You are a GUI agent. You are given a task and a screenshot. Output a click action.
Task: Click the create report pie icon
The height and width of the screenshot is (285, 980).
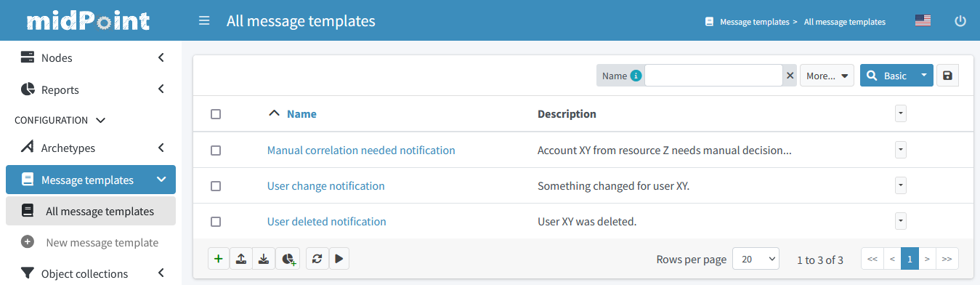click(x=288, y=258)
